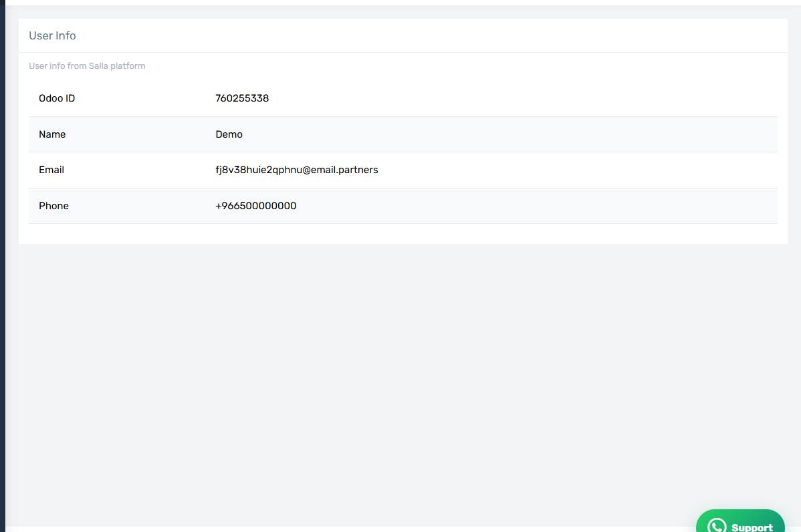Click the 'email.partners' domain in the email

coord(344,170)
